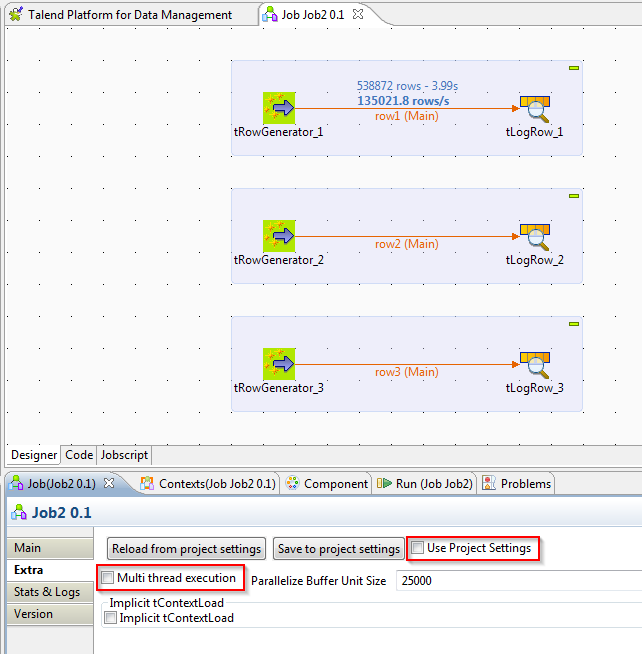The height and width of the screenshot is (654, 642).
Task: Close the Job Job2 0.1 editor tab
Action: coord(358,14)
